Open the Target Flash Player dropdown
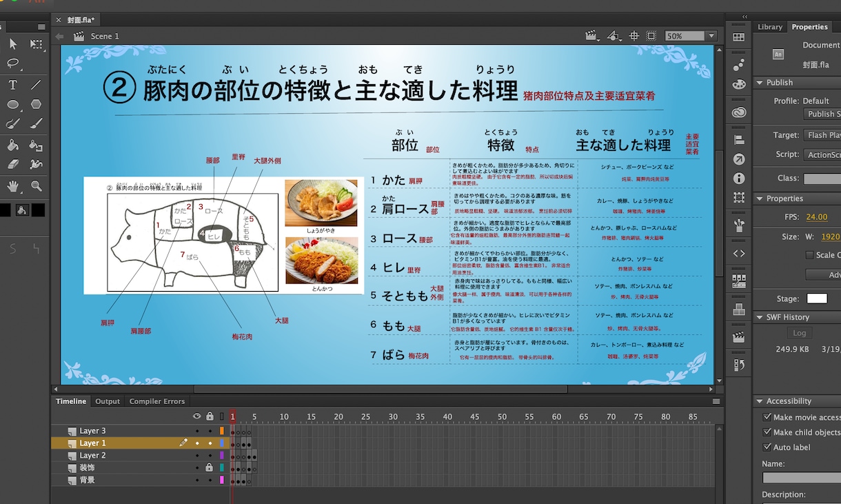 (x=822, y=135)
